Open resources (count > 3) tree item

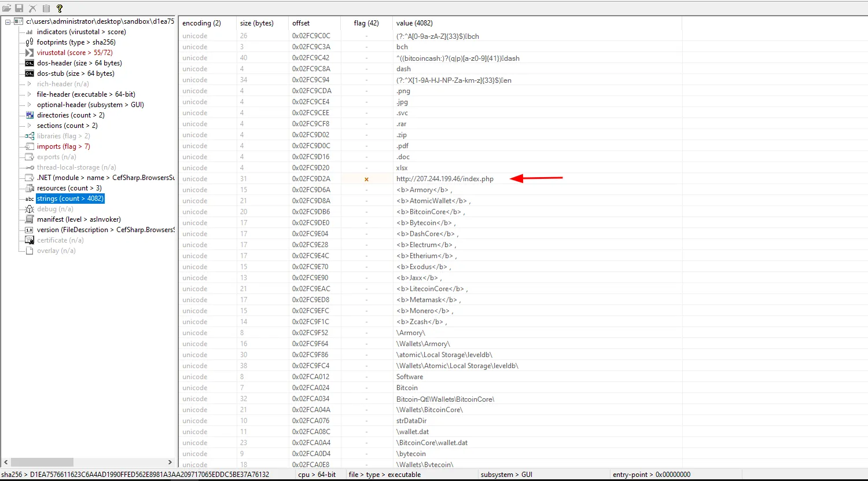click(69, 188)
